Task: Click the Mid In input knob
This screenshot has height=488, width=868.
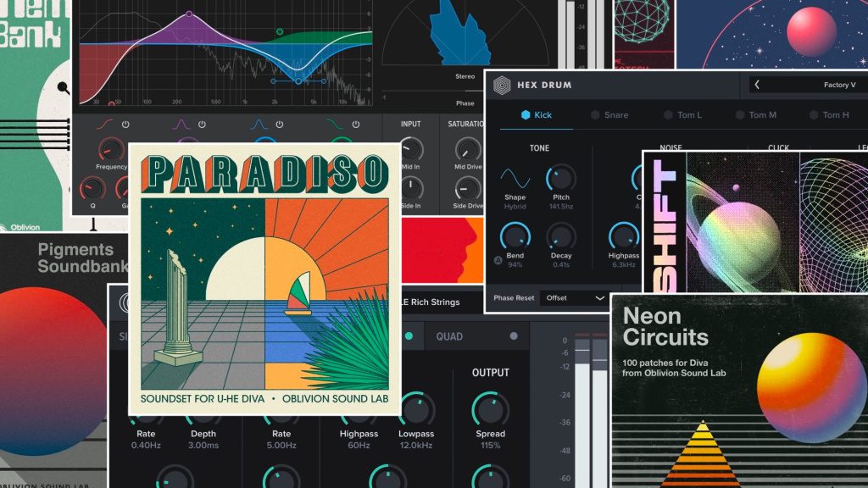Action: point(410,149)
